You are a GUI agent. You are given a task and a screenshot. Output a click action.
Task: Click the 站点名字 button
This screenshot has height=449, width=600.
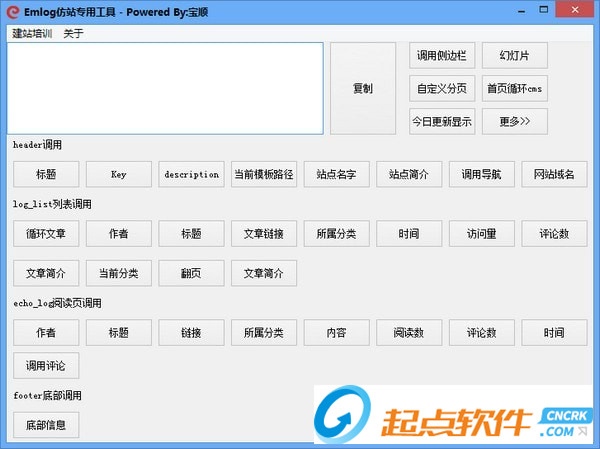pyautogui.click(x=337, y=174)
